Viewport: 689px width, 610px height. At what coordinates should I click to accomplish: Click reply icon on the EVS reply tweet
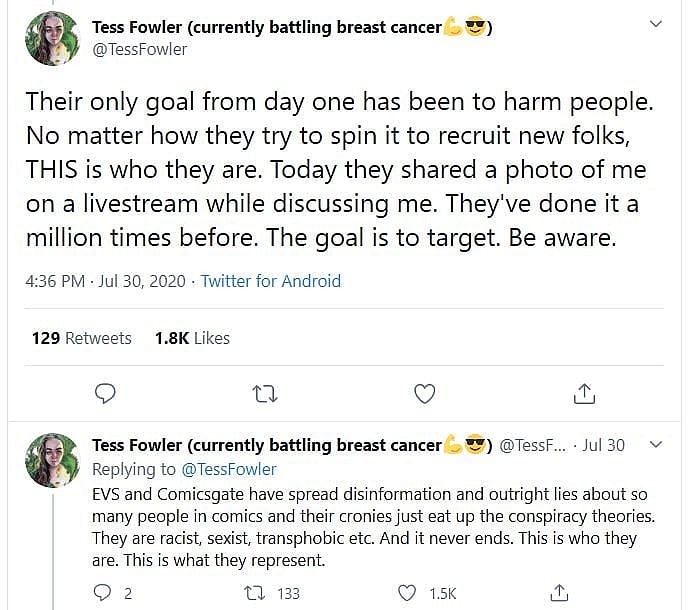101,593
